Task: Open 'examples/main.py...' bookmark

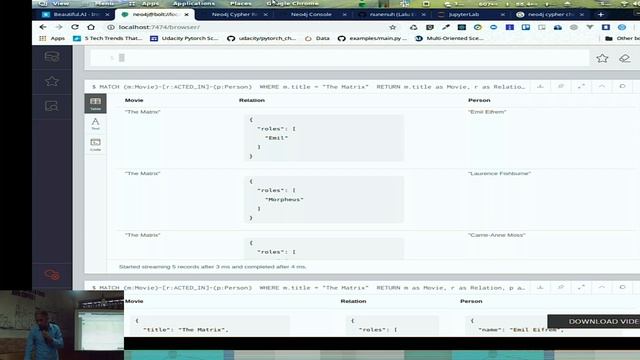Action: coord(372,38)
